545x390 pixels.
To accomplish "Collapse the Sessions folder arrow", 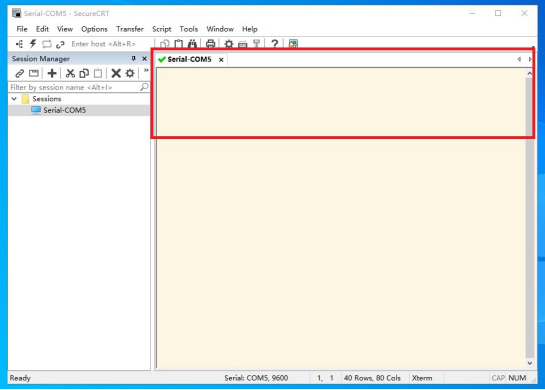I will (14, 99).
